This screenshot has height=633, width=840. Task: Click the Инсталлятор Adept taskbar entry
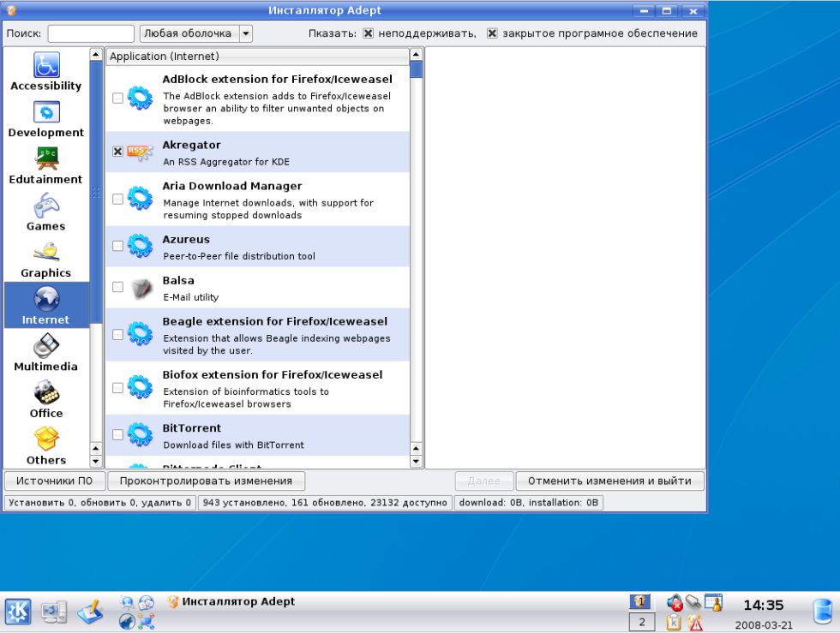click(x=231, y=602)
